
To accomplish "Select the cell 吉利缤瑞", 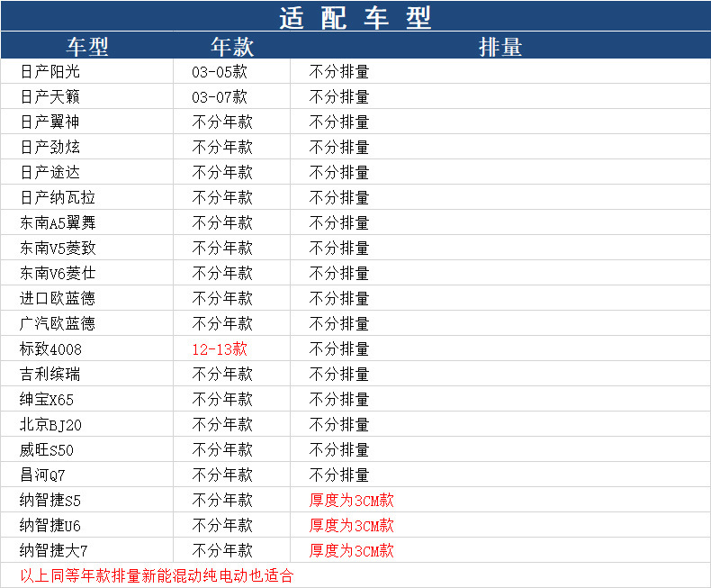I will 49,375.
